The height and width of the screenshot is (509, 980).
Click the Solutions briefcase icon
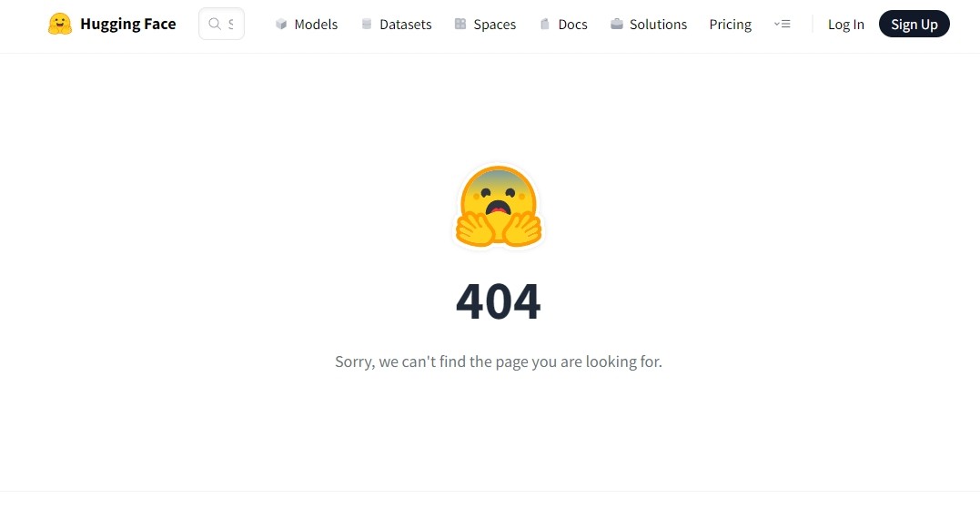[x=617, y=24]
